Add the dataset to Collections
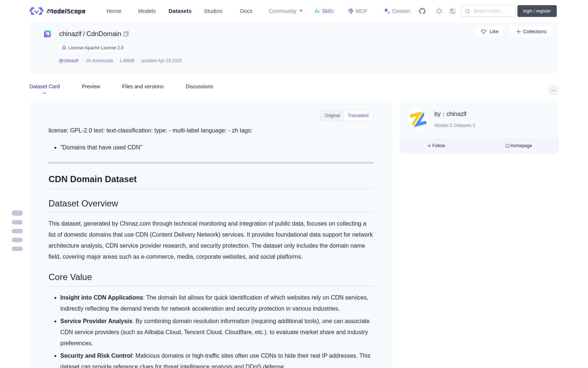Viewport: 588px width, 368px height. [x=531, y=32]
